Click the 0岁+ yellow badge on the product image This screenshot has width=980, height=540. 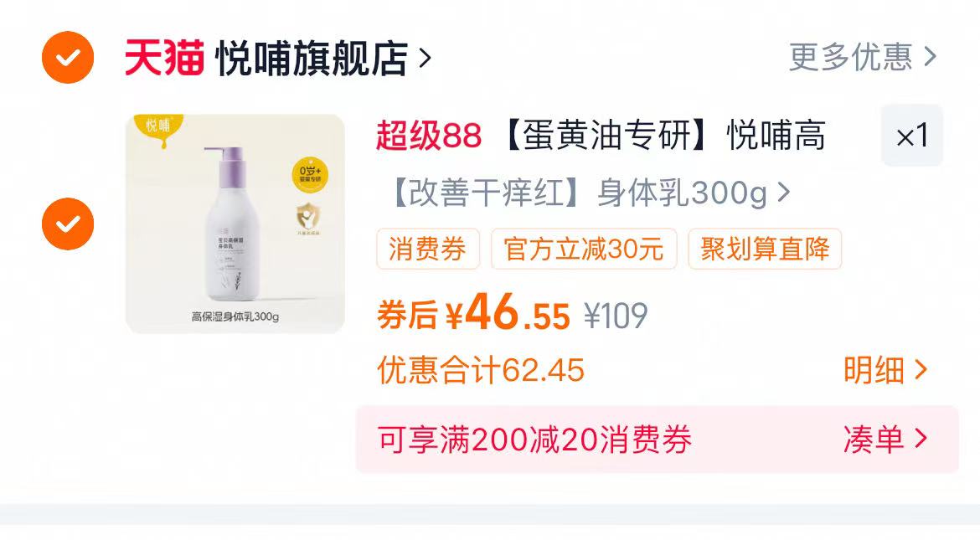point(310,174)
